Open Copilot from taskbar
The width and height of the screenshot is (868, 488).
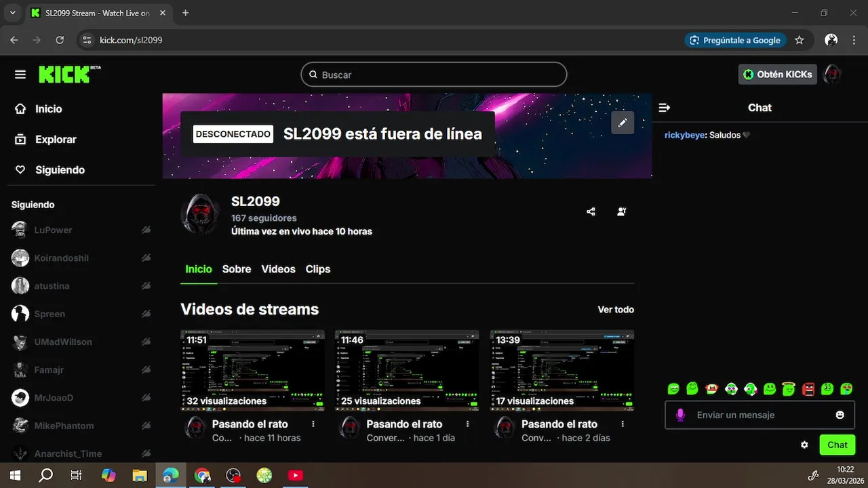pos(108,475)
